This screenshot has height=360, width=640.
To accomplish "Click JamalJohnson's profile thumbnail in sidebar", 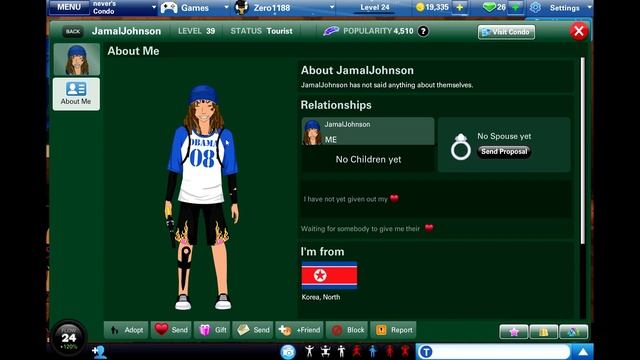I will pyautogui.click(x=76, y=60).
